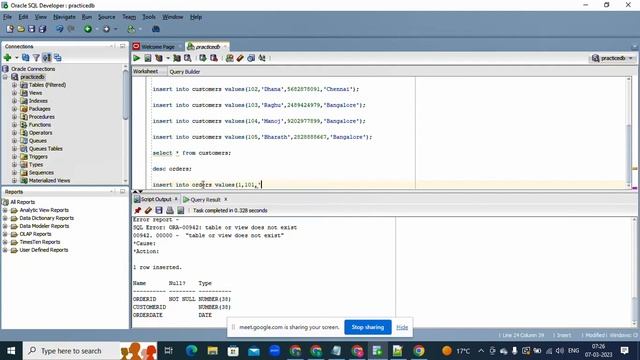Click the Save toolbar icon

click(x=31, y=29)
